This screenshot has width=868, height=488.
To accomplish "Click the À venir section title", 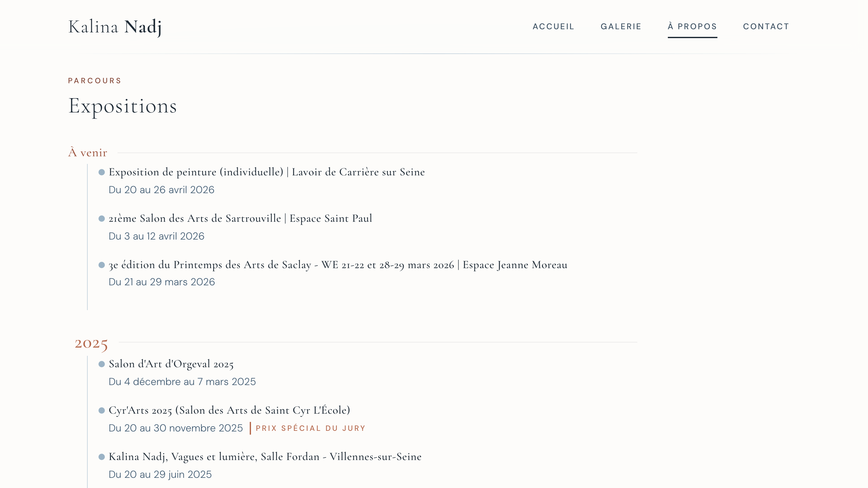I will click(x=88, y=153).
